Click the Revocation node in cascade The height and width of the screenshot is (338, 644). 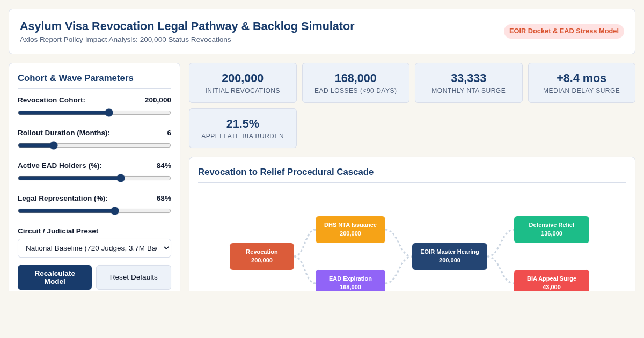(262, 256)
